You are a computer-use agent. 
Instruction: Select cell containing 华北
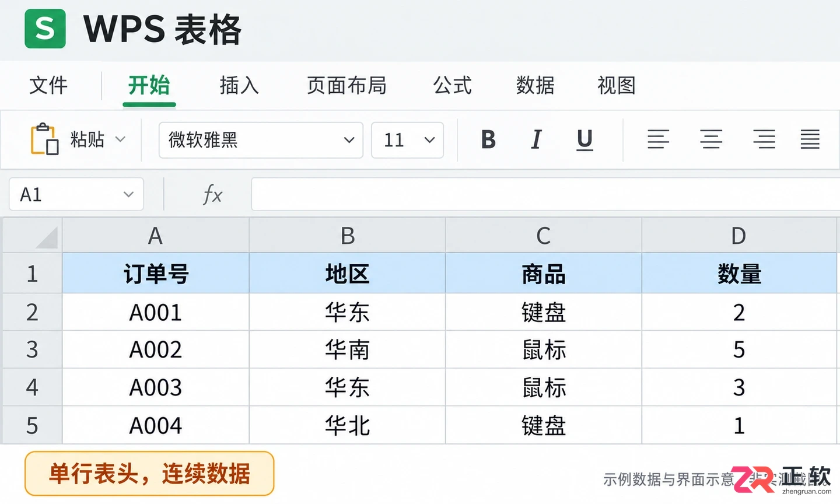pos(347,425)
